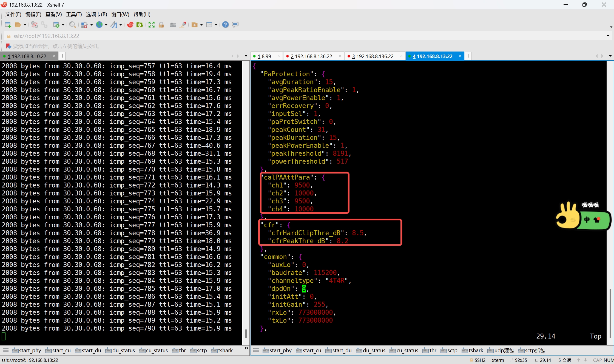Expand the pane layout dropdown arrow

(x=216, y=25)
